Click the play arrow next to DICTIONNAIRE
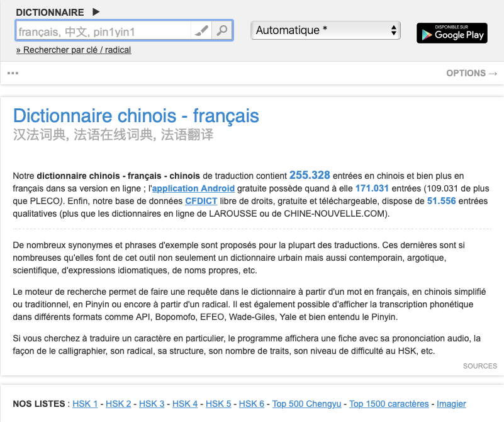 (x=96, y=12)
